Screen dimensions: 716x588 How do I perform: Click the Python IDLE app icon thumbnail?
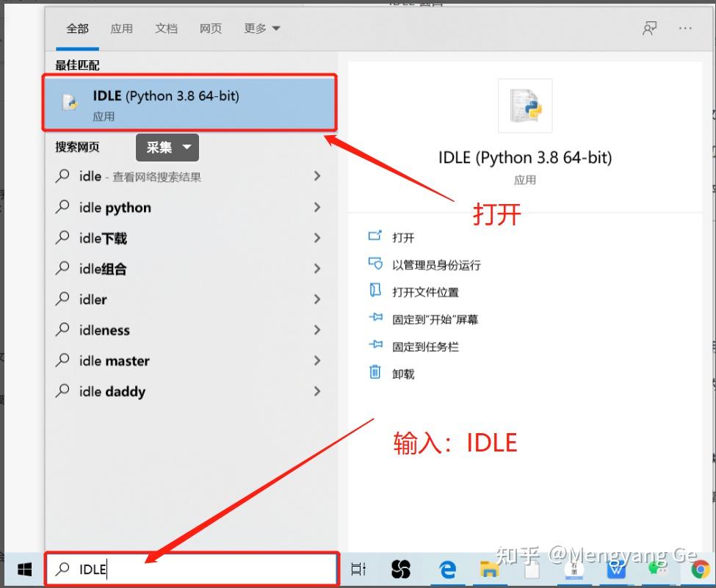coord(525,106)
